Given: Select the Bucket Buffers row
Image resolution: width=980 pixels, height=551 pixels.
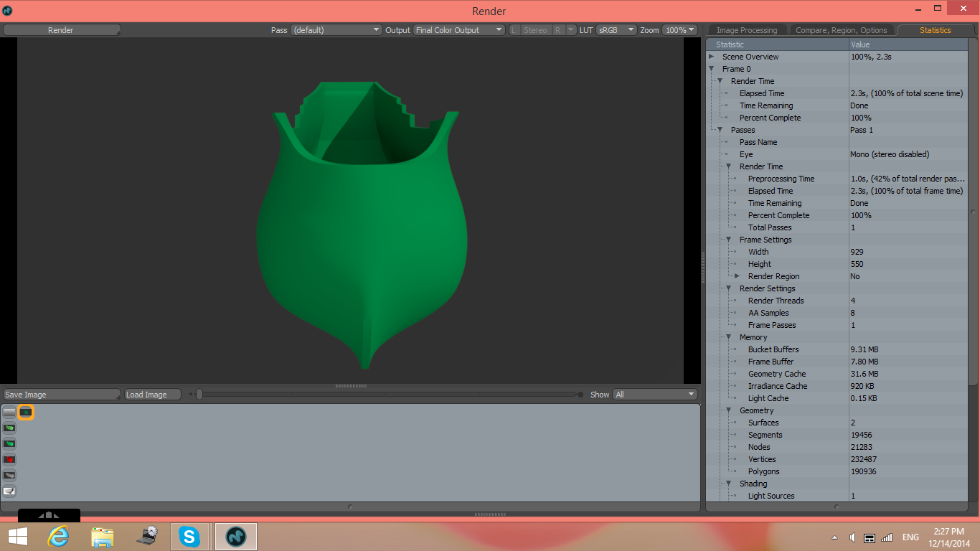Looking at the screenshot, I should click(837, 349).
